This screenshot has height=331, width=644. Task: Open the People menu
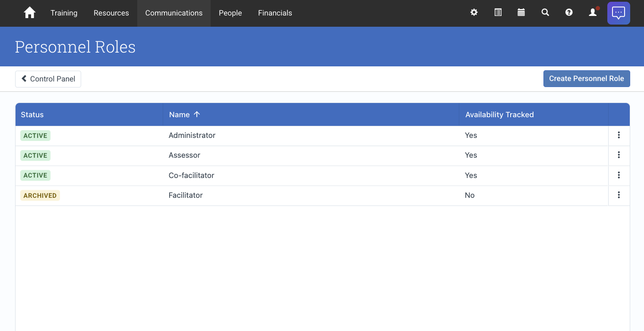pyautogui.click(x=230, y=13)
